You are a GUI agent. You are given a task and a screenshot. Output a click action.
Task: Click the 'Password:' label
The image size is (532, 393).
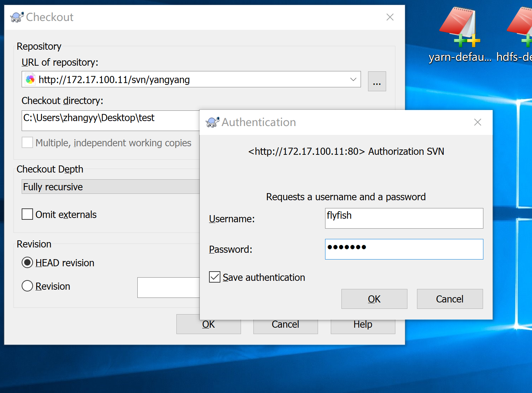(231, 249)
